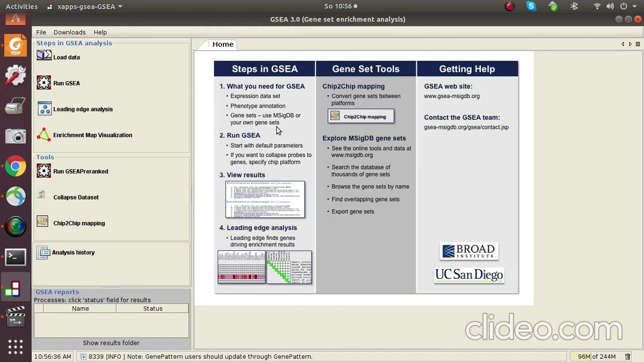
Task: Click 'Find overlapping gene sets' text
Action: coord(365,199)
